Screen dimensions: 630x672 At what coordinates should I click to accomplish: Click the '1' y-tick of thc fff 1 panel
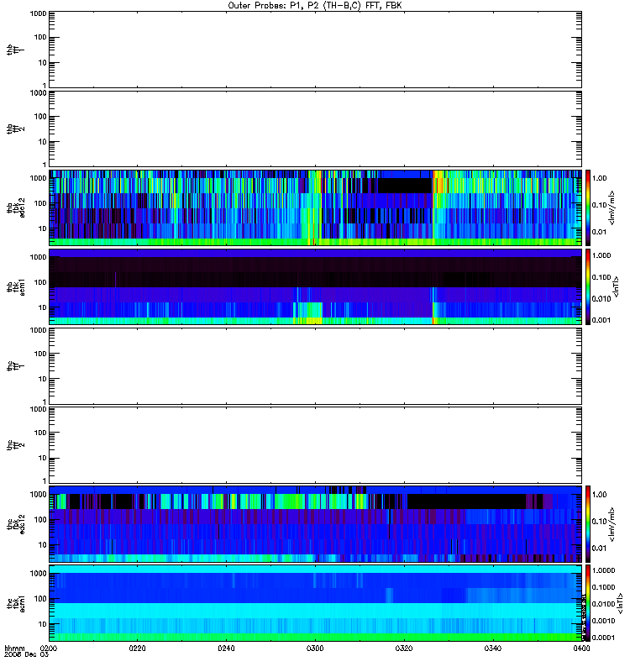[45, 402]
